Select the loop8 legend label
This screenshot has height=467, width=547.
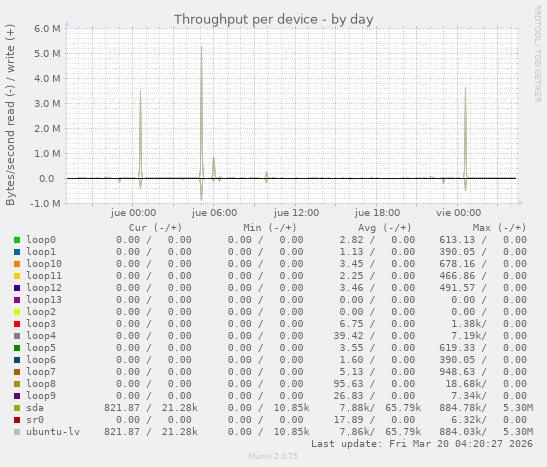pyautogui.click(x=41, y=384)
